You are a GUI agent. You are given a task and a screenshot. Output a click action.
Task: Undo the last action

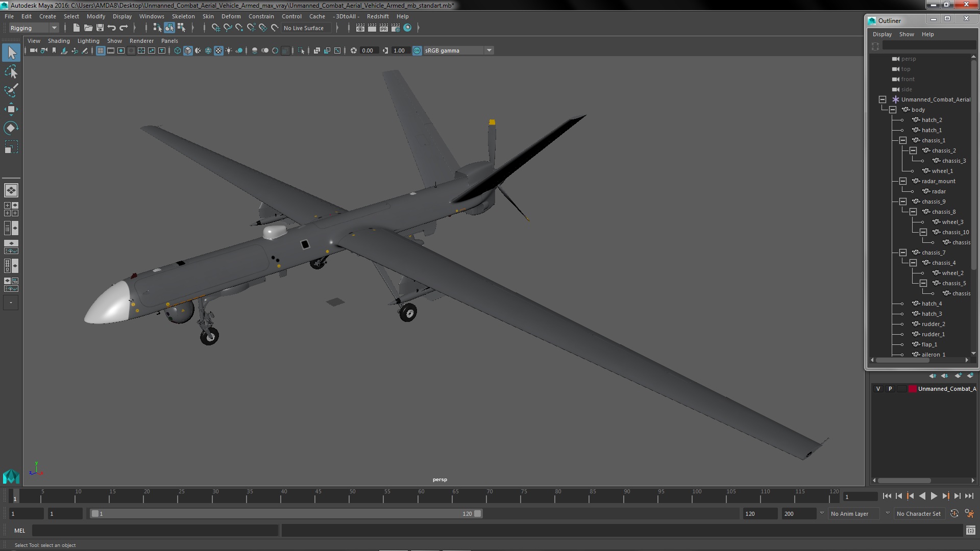112,28
